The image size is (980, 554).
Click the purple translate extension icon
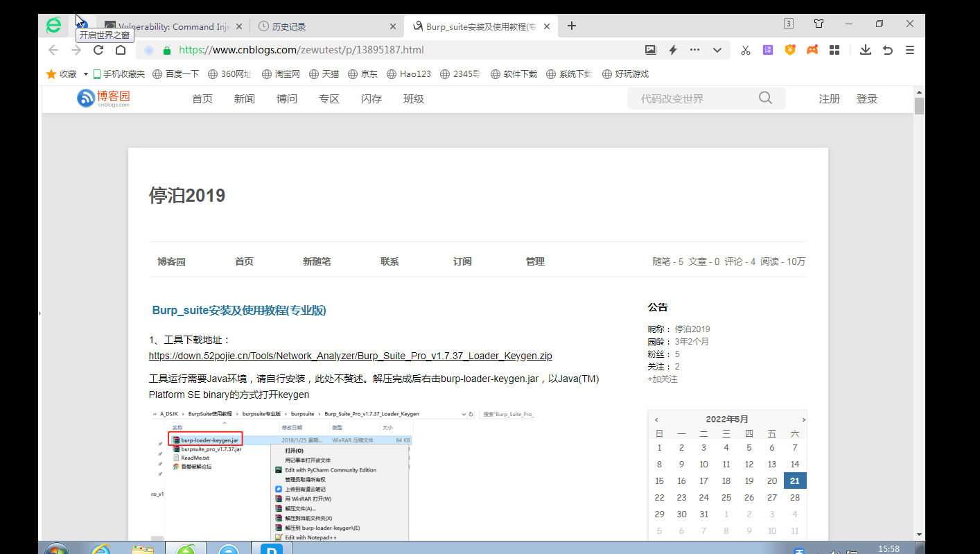(768, 50)
